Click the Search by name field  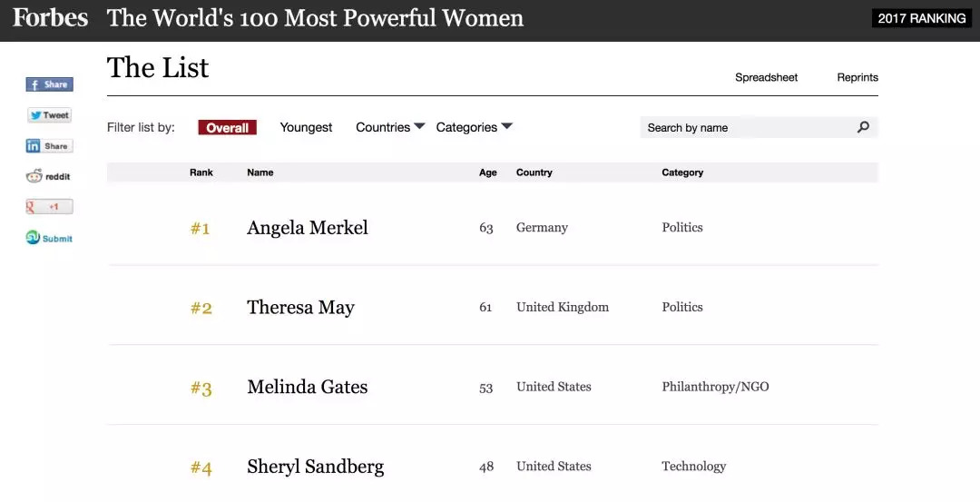(744, 128)
